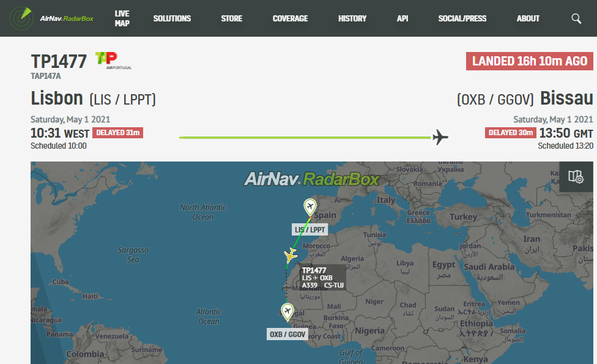Click the OXB / GGOV map label
The width and height of the screenshot is (597, 364).
[x=287, y=334]
